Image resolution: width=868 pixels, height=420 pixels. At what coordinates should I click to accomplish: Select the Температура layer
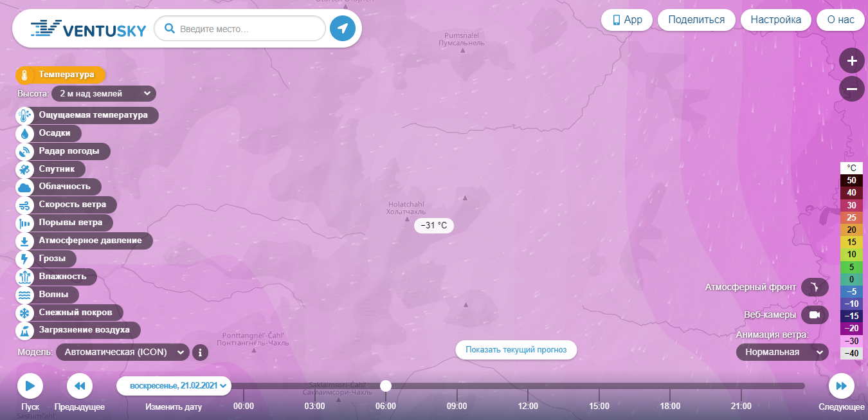60,75
